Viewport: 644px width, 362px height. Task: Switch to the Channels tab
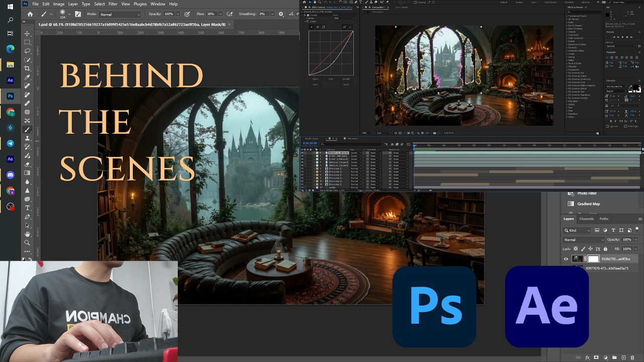587,219
